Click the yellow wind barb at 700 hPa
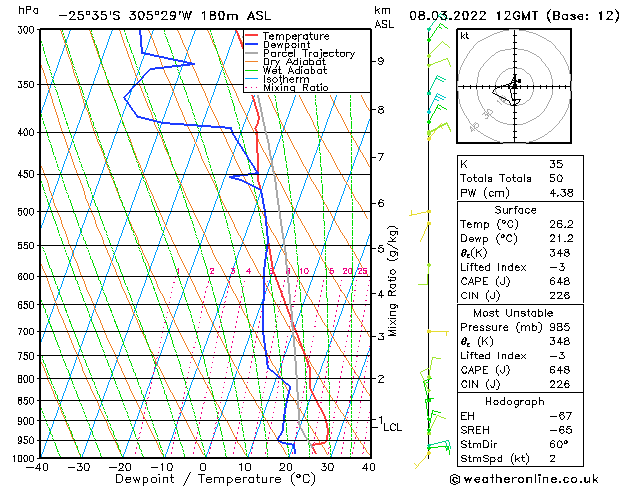 coord(438,332)
